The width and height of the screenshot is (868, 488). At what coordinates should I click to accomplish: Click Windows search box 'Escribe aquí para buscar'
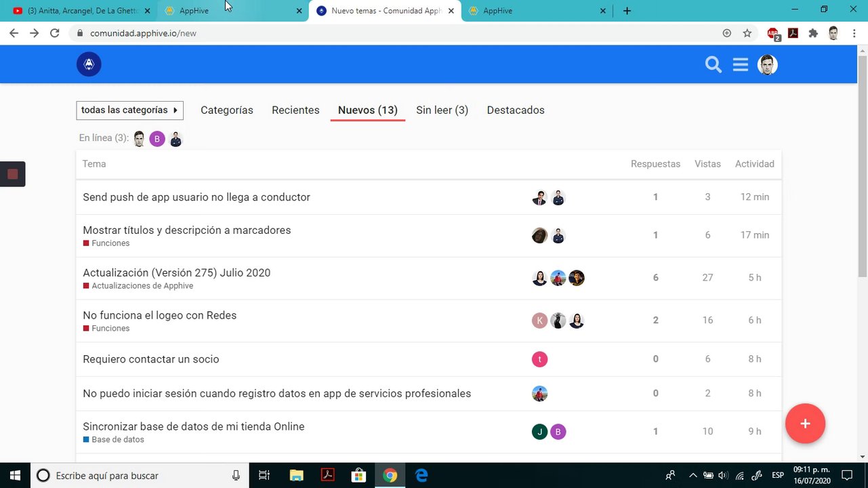tap(139, 476)
